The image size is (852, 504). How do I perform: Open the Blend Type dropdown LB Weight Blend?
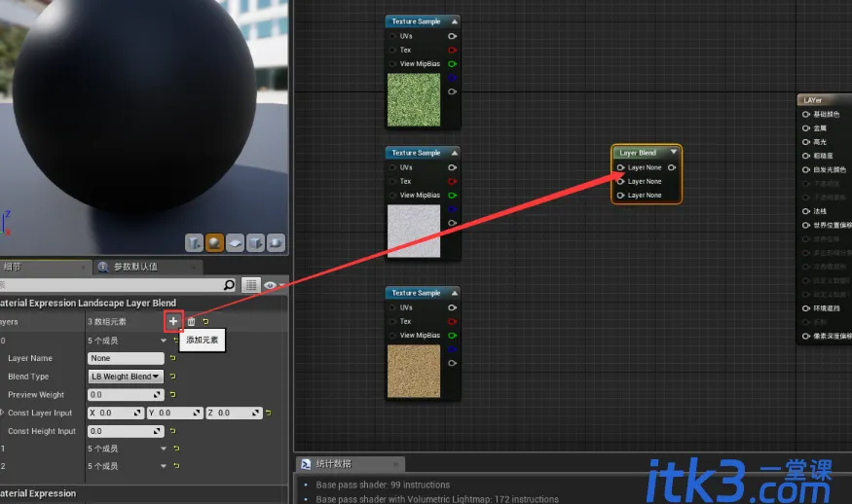tap(126, 377)
